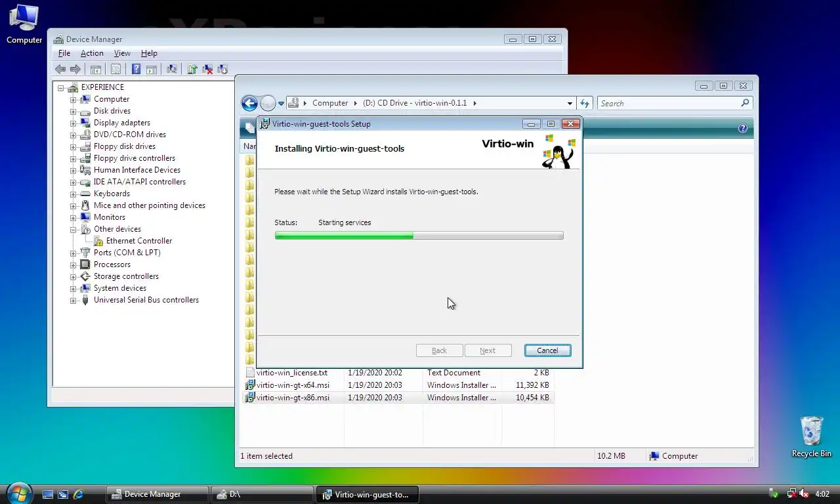
Task: Open the Properties toolbar icon in Device Manager
Action: click(116, 69)
